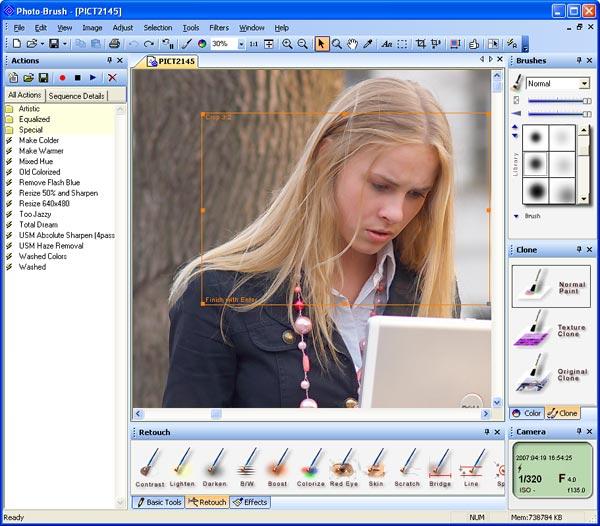600x526 pixels.
Task: Open the Adjust menu
Action: tap(122, 28)
